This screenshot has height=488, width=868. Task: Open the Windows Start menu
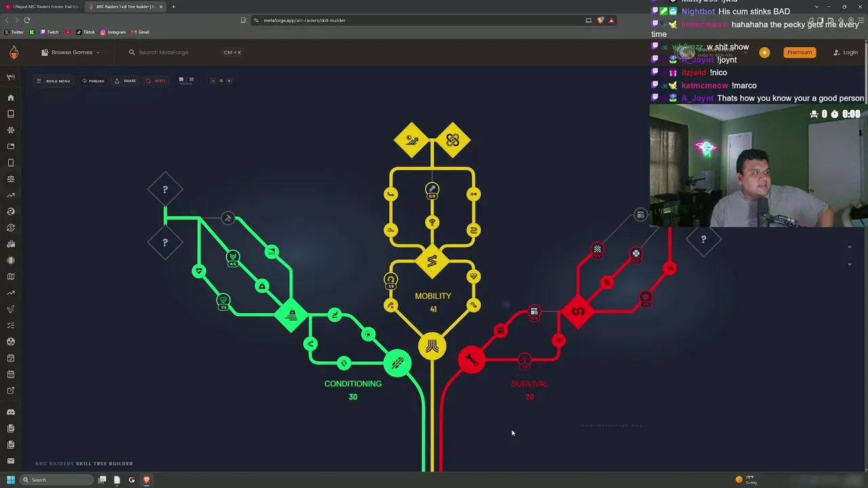[x=11, y=480]
